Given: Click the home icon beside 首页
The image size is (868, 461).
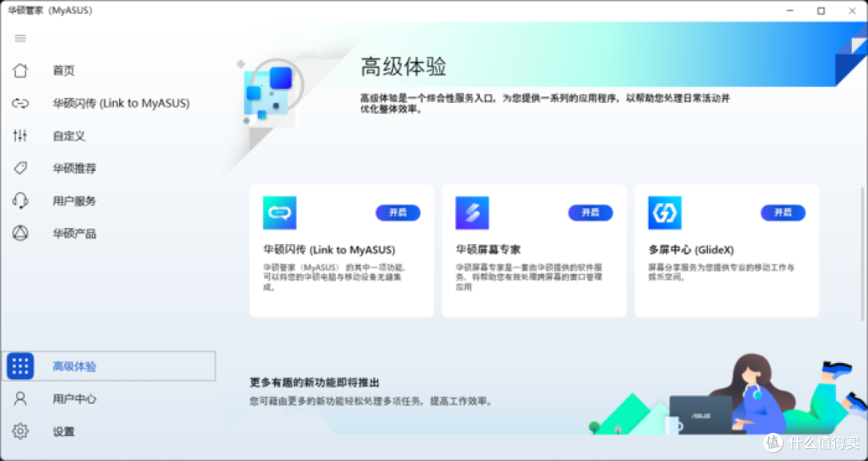Looking at the screenshot, I should (20, 71).
